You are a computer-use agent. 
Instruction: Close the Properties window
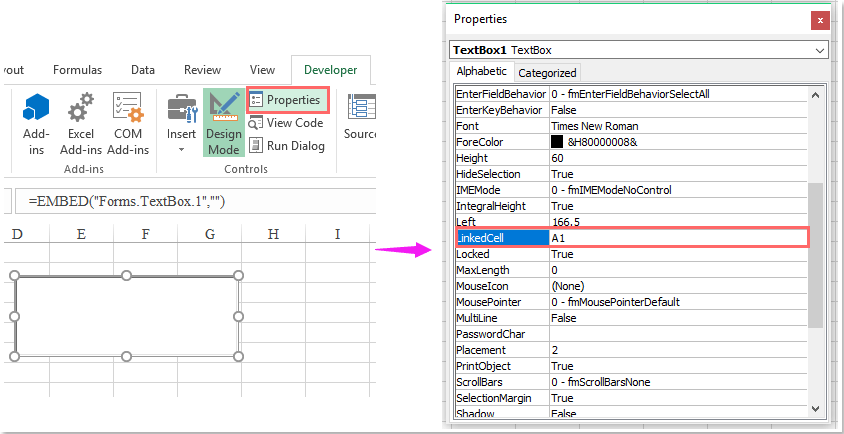click(x=820, y=19)
